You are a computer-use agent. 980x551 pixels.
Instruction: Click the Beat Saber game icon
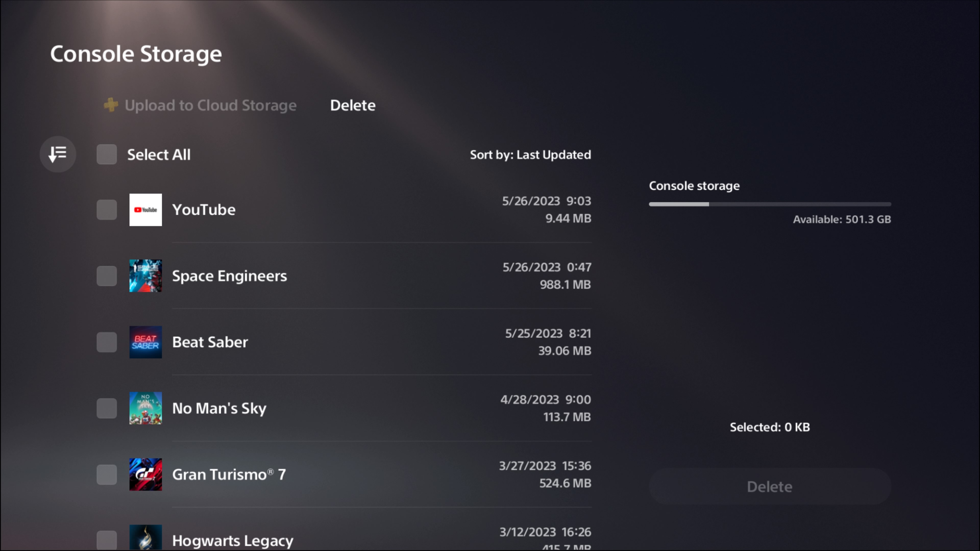145,342
